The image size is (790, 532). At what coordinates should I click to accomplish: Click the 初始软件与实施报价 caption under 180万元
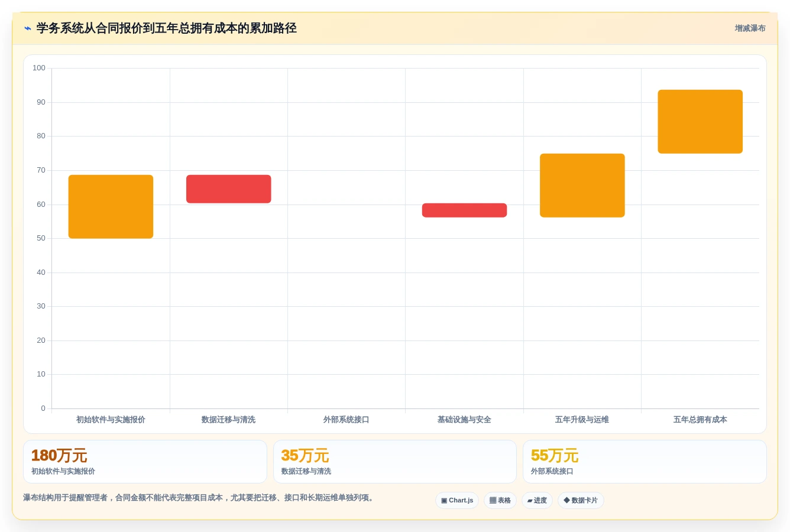click(63, 471)
